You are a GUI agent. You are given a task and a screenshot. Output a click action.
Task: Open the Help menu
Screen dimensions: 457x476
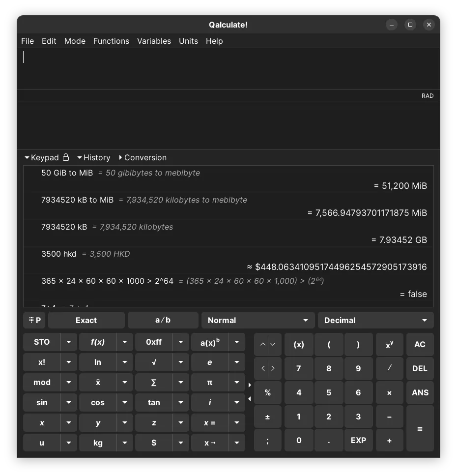click(214, 41)
